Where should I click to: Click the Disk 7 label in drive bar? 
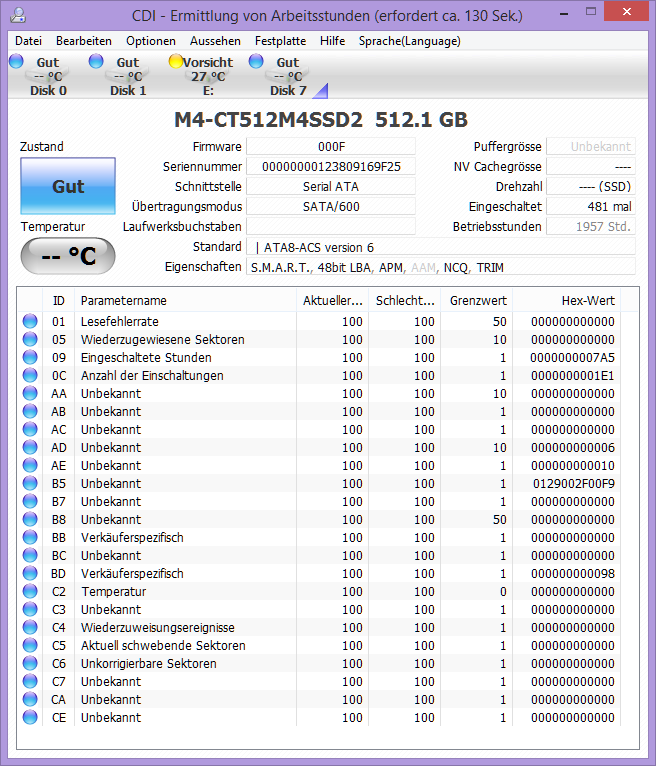[288, 91]
